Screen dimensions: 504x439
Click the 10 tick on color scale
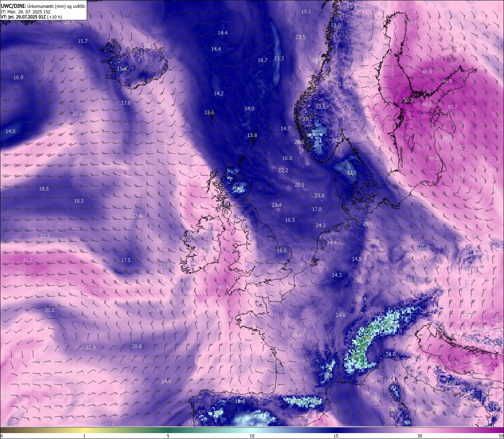point(252,436)
